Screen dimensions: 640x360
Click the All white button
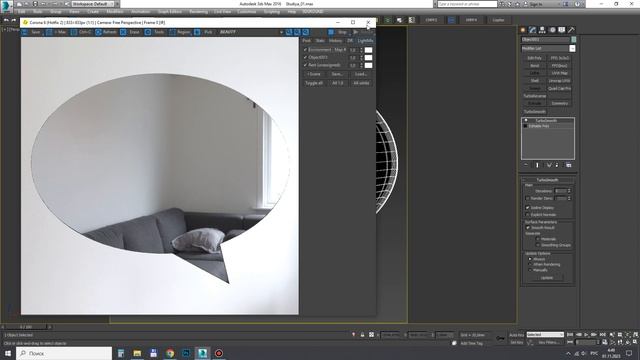pos(361,83)
